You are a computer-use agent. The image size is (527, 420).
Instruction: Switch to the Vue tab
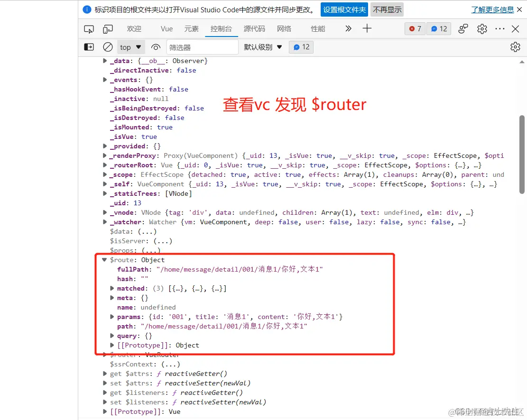point(166,29)
